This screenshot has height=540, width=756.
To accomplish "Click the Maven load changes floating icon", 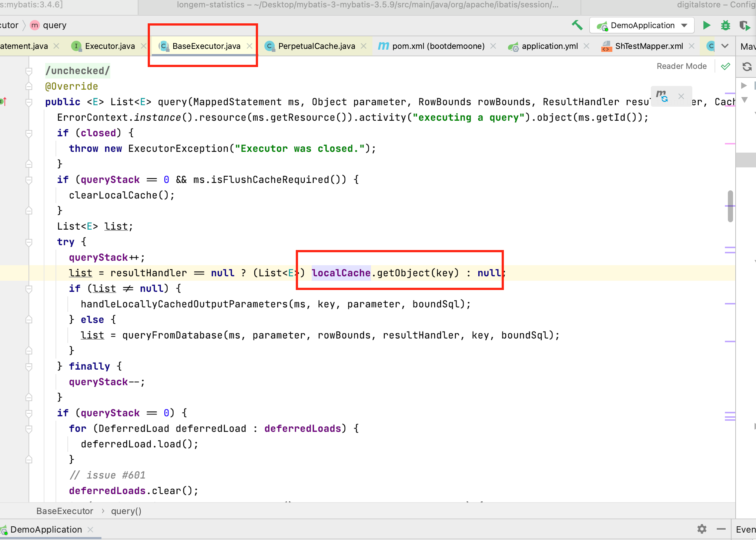I will click(x=662, y=96).
